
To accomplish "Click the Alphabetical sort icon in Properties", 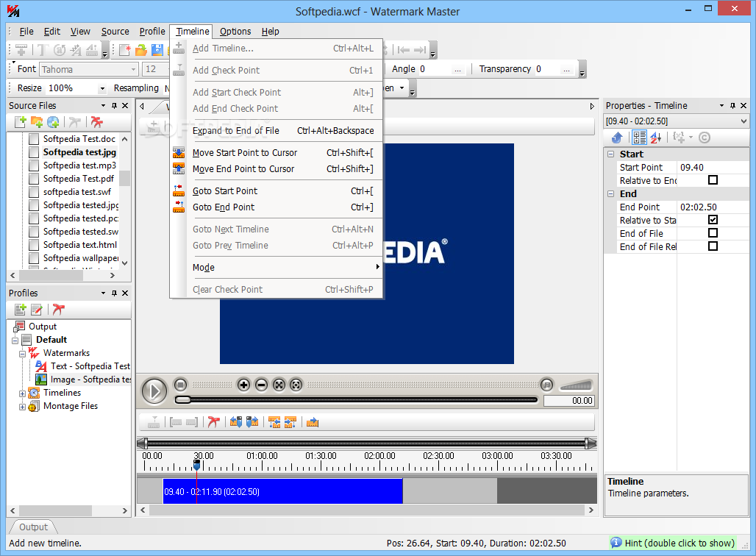I will (656, 138).
